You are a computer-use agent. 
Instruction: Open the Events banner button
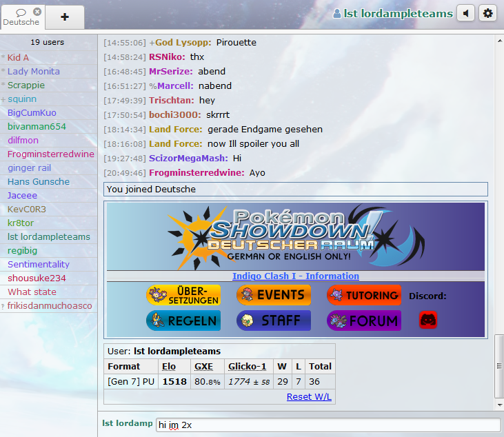click(x=274, y=295)
